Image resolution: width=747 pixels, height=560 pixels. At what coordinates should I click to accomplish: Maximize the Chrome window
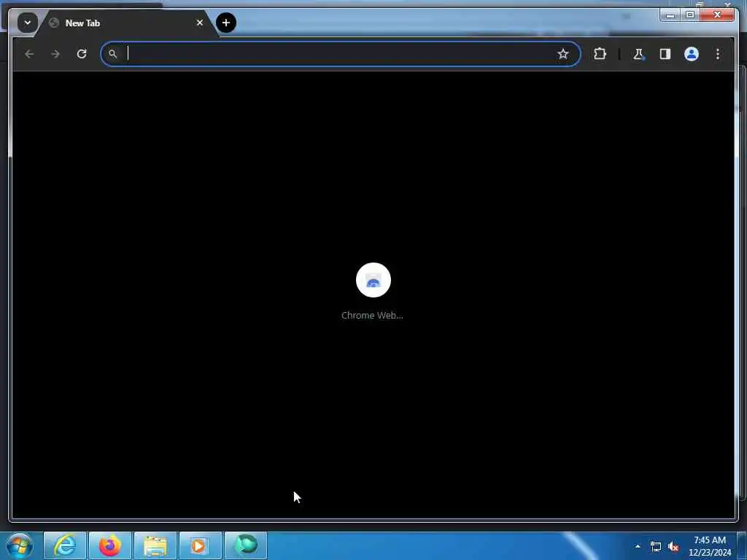pyautogui.click(x=690, y=15)
